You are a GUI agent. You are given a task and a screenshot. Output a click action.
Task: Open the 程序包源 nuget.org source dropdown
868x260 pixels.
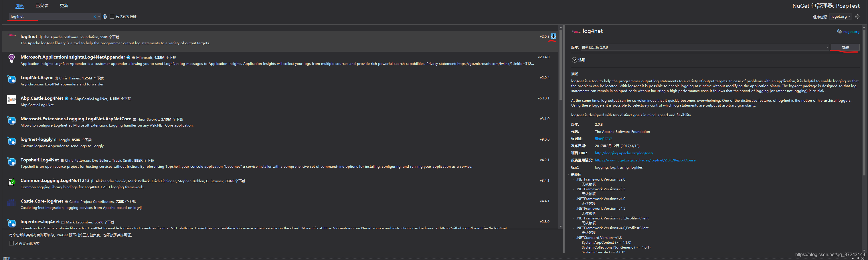[840, 17]
